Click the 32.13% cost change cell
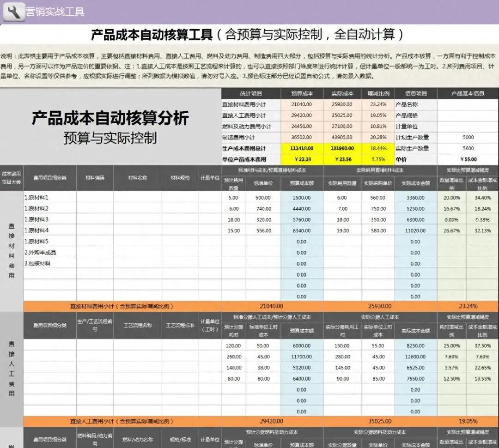Viewport: 499px width, 448px height. click(x=482, y=230)
